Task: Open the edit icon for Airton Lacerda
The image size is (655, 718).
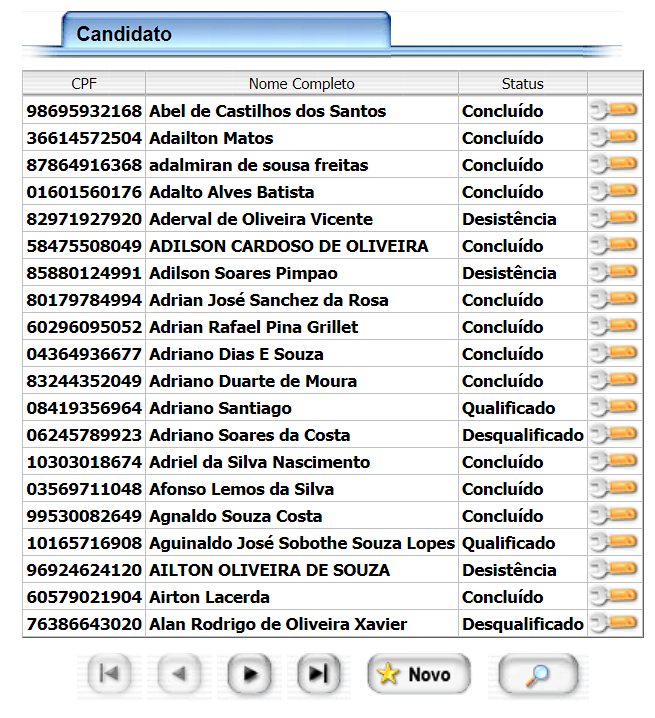Action: coord(614,596)
